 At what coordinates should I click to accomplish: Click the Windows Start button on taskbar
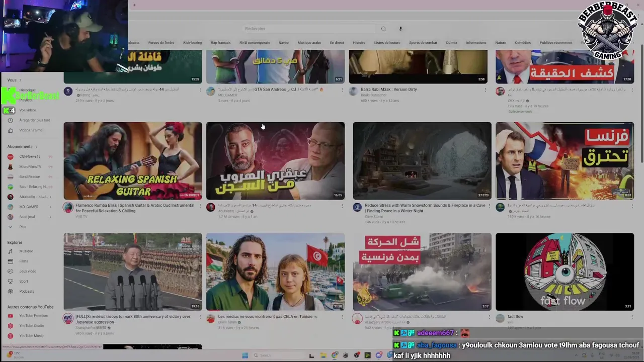(245, 355)
